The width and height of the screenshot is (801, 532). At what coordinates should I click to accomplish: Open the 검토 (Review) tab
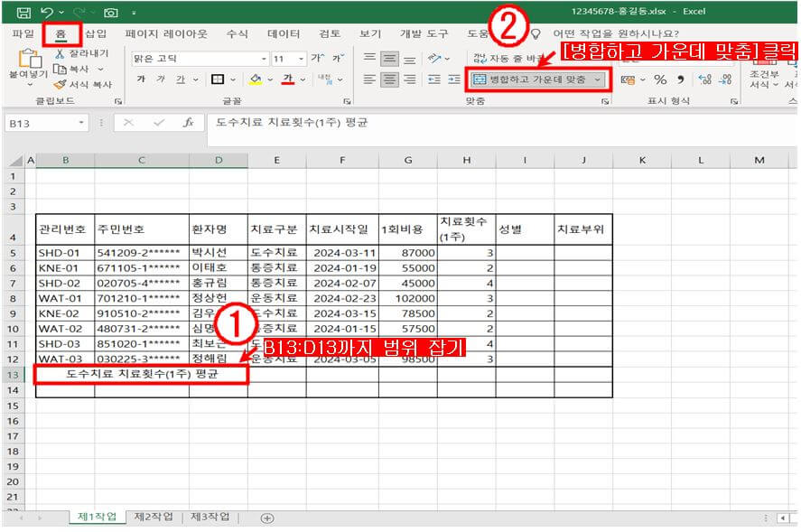point(330,33)
